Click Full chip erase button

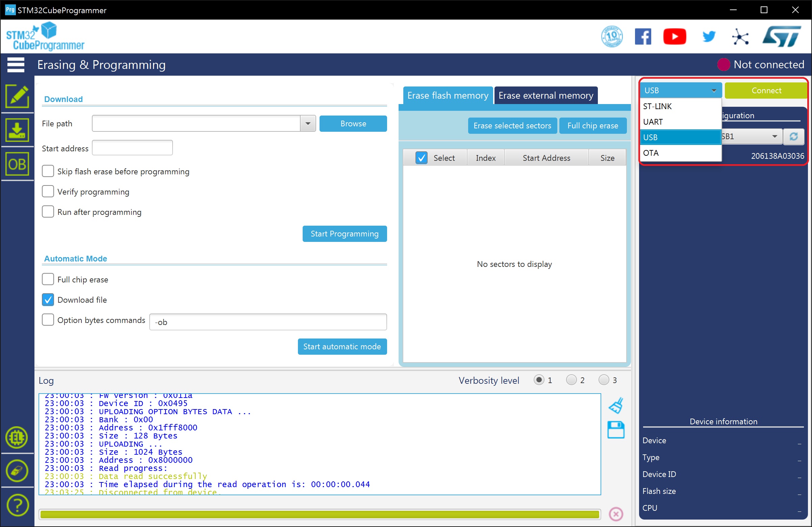(x=593, y=126)
